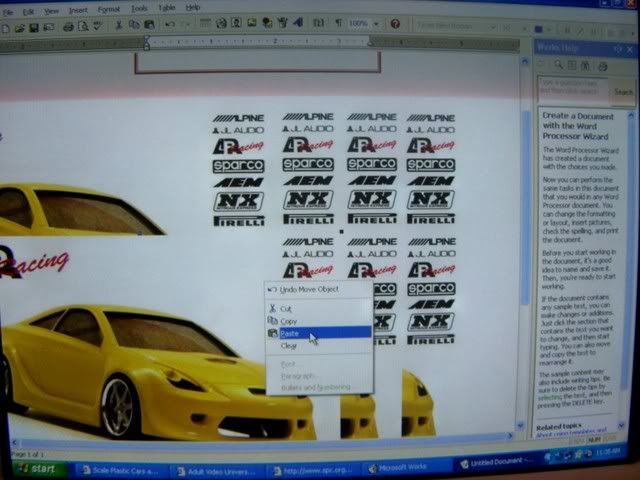Open the Format menu

(109, 9)
